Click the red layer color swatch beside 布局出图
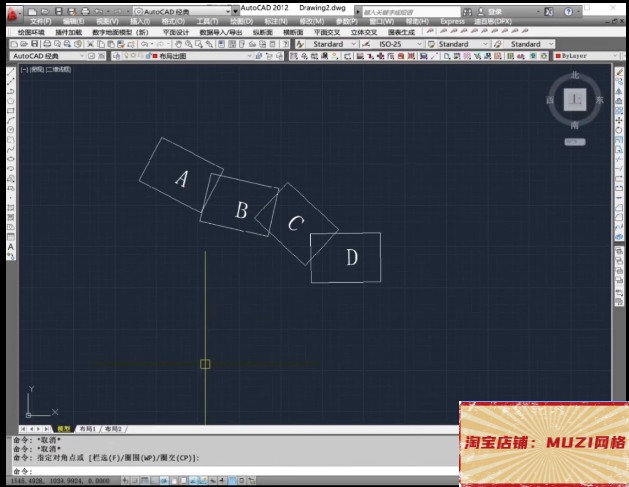This screenshot has height=487, width=629. [155, 56]
